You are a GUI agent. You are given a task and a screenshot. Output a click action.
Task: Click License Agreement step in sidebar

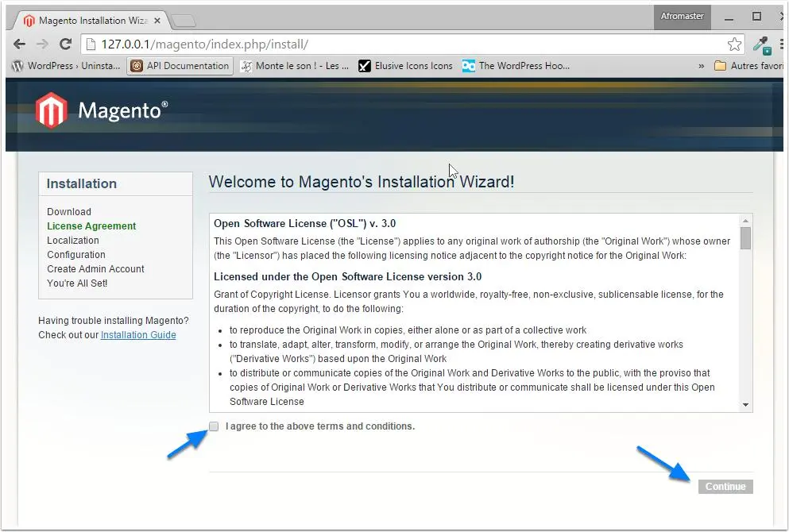tap(91, 226)
